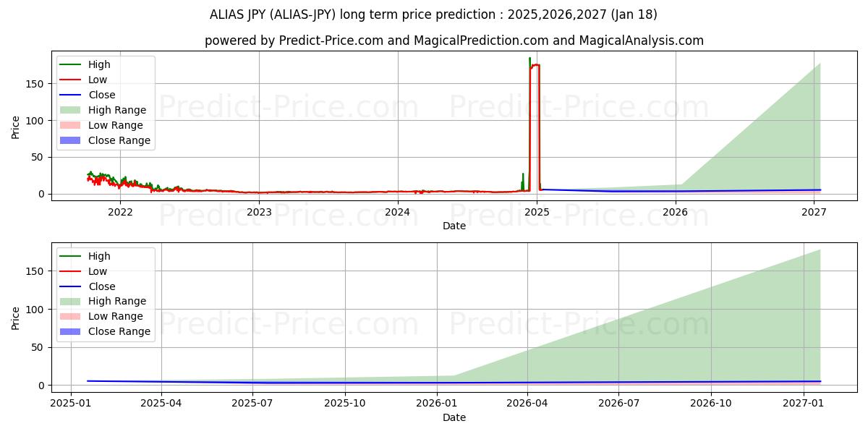Click the blue Close Range swatch in bottom legend
Screen dimensions: 868x434
[71, 331]
